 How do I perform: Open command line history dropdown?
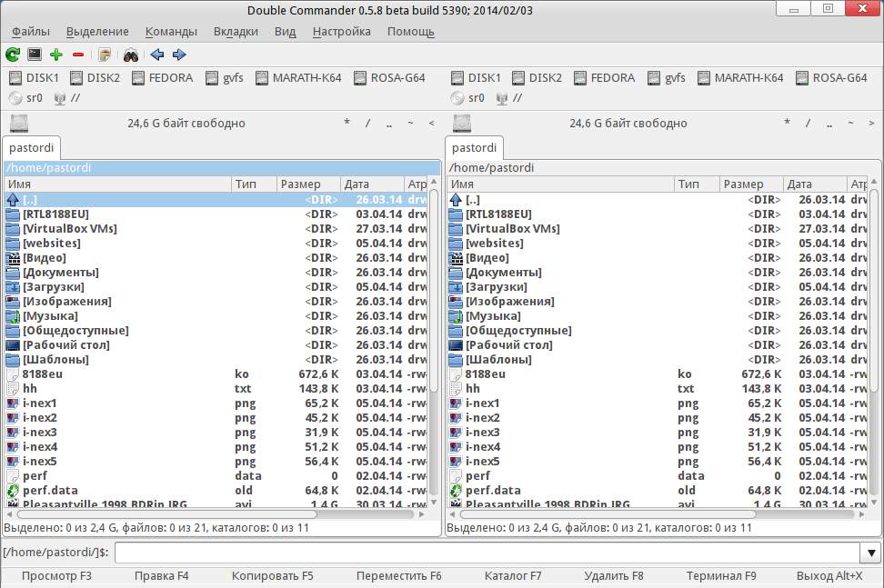870,553
